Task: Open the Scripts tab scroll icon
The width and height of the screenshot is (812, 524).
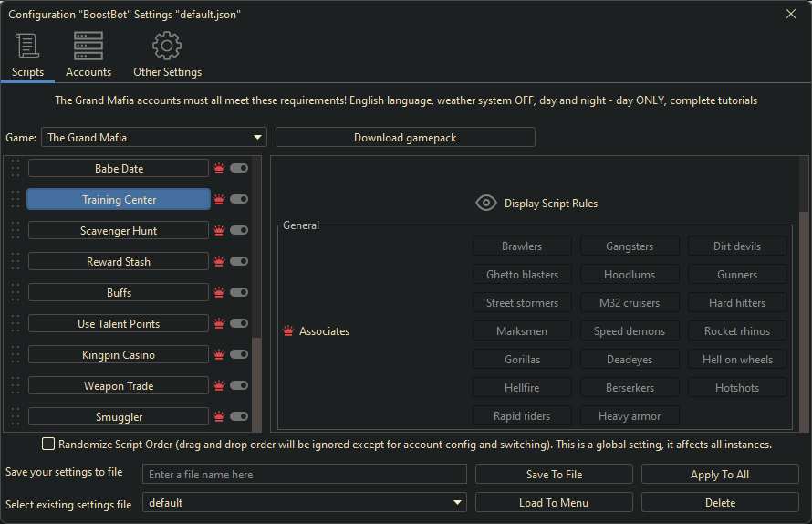Action: pos(27,46)
